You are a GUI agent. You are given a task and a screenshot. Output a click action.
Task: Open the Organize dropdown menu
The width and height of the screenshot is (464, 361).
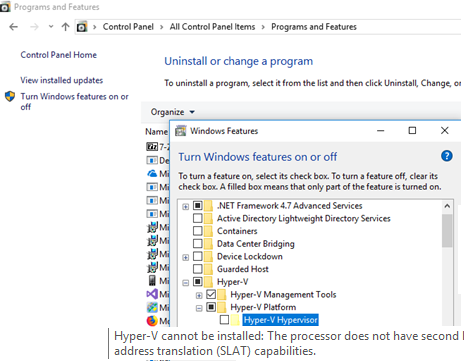(172, 112)
